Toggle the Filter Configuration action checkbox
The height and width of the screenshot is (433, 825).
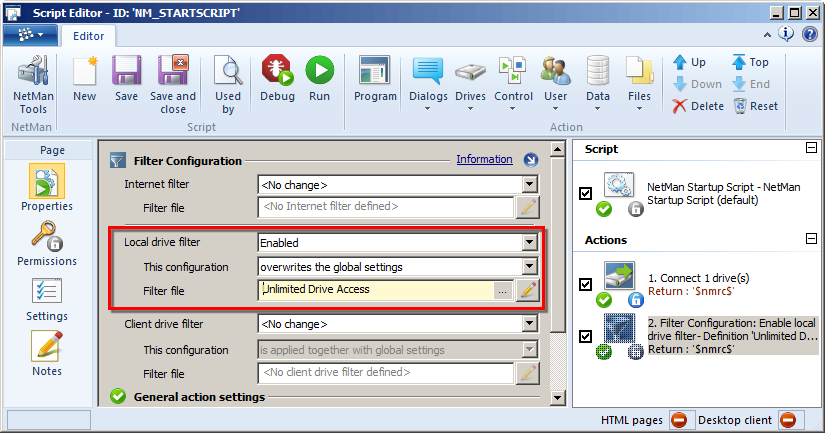pyautogui.click(x=586, y=336)
